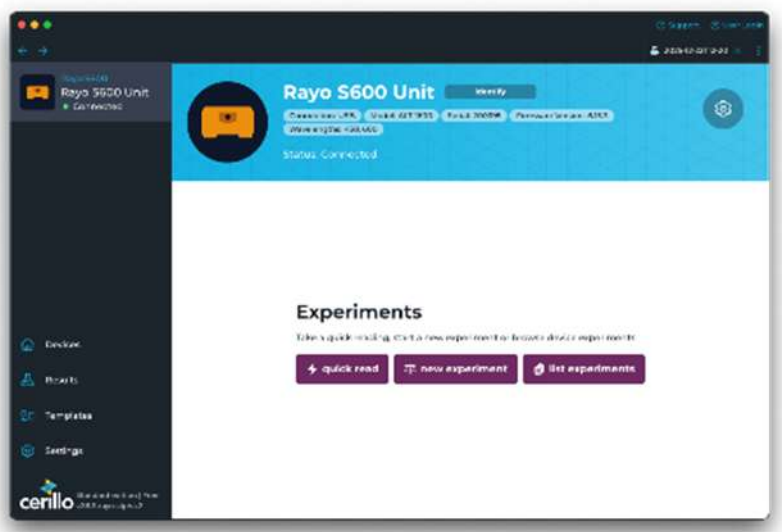The height and width of the screenshot is (532, 782).
Task: Open device settings gear in blue header
Action: [723, 109]
